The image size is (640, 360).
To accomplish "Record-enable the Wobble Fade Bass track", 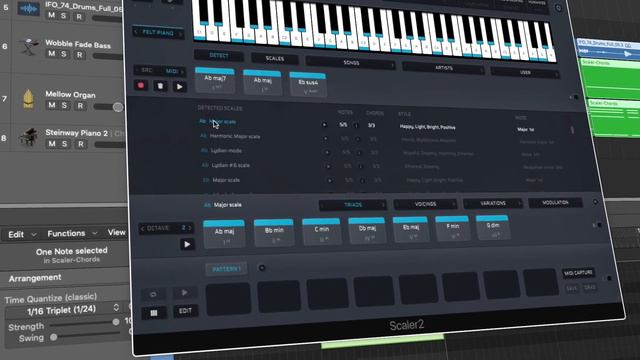I will click(80, 55).
